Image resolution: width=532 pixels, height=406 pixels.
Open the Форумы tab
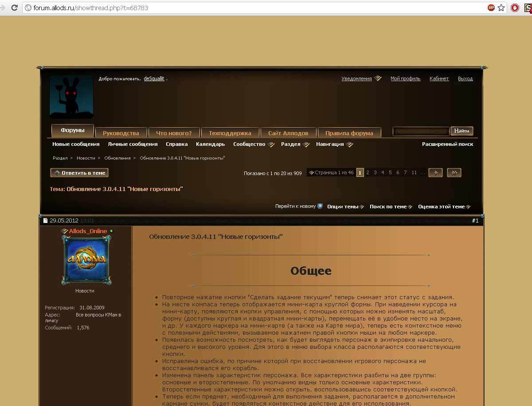(x=73, y=131)
